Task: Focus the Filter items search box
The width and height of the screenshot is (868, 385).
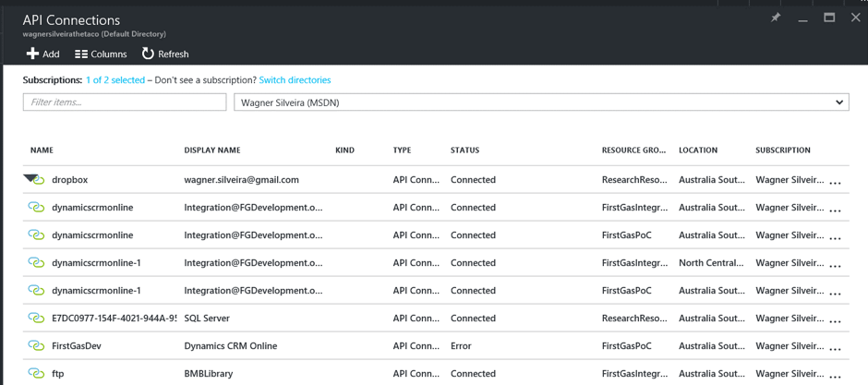Action: click(125, 102)
